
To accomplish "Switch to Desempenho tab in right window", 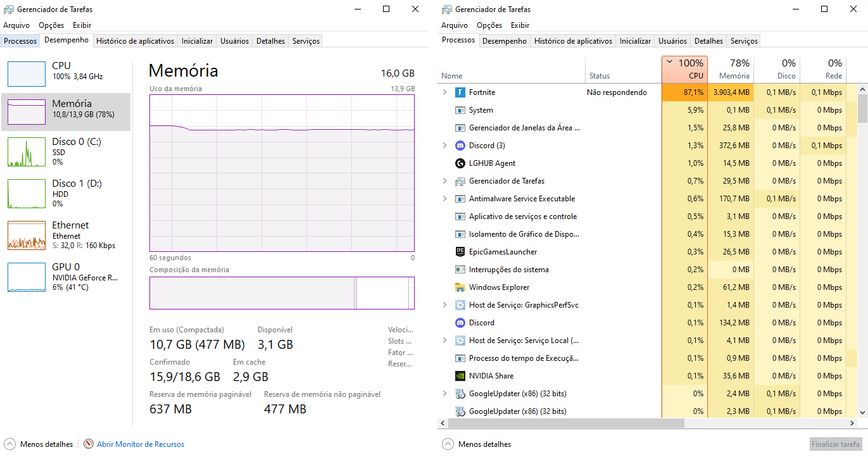I will tap(504, 41).
